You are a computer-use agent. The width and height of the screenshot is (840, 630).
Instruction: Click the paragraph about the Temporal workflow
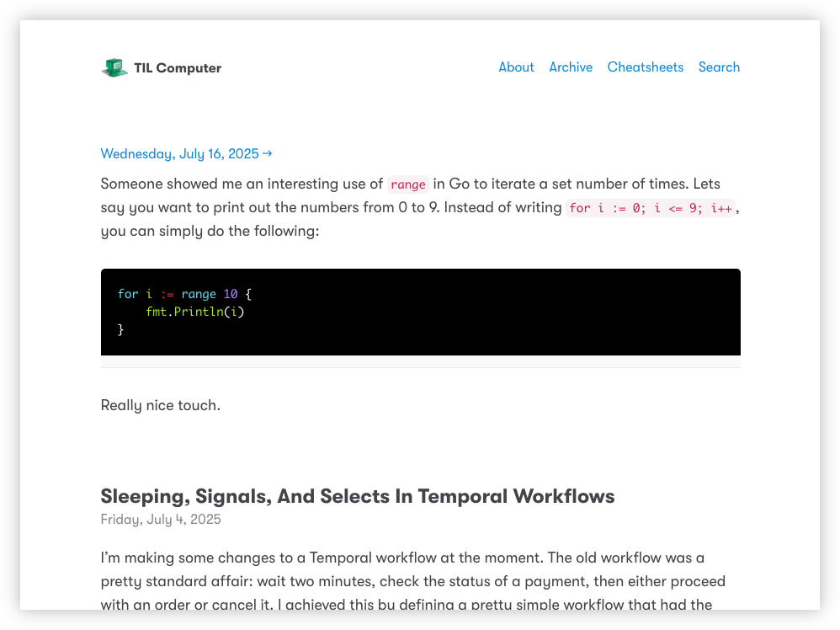[413, 581]
